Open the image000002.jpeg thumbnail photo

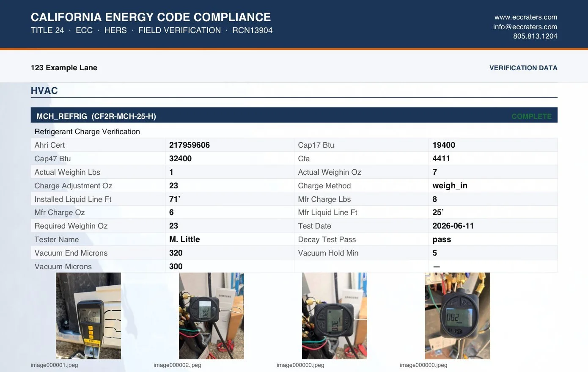212,316
